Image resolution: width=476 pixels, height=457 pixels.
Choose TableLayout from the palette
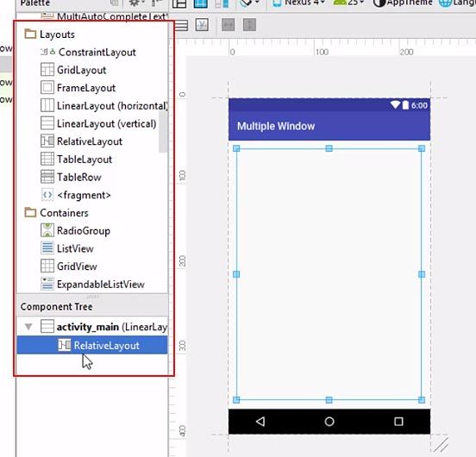pyautogui.click(x=76, y=160)
